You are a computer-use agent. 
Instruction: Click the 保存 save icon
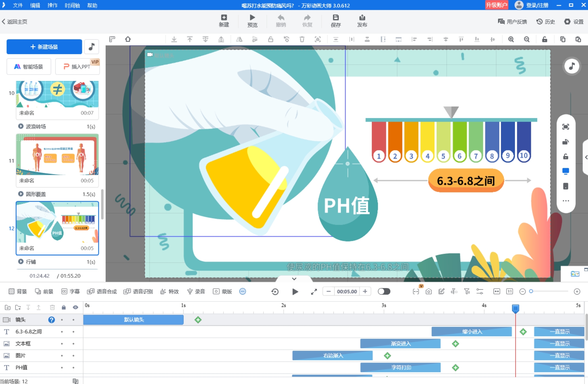(336, 20)
